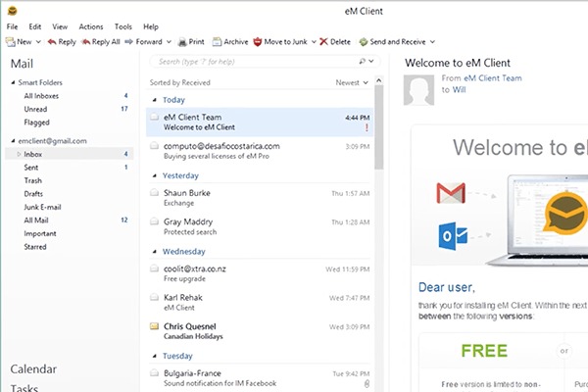Click envelope icon of eM Client Team message
Screen dimensions: 588x392
click(x=154, y=117)
